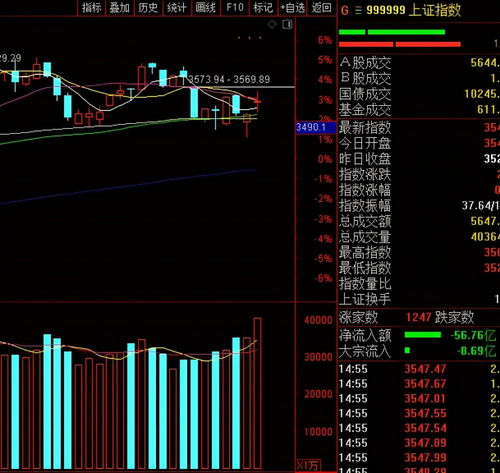Select 历史 in the top toolbar
The width and height of the screenshot is (500, 473).
coord(148,7)
